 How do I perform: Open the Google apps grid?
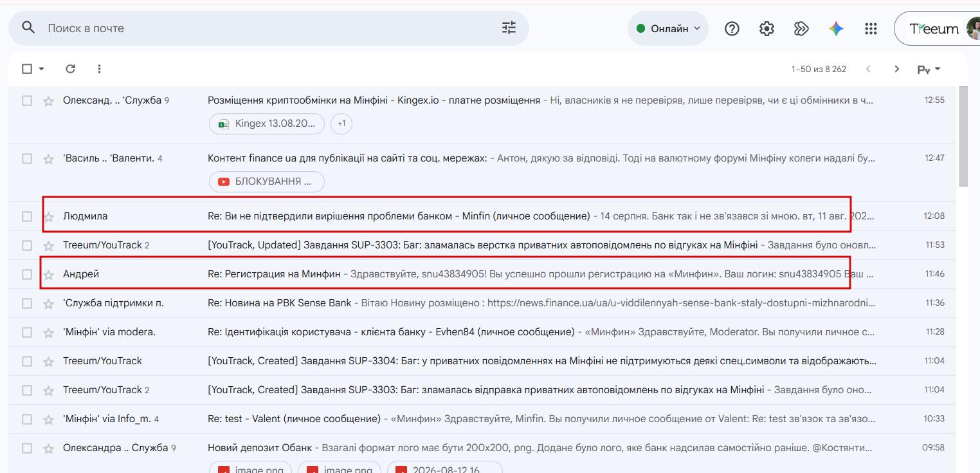point(871,28)
